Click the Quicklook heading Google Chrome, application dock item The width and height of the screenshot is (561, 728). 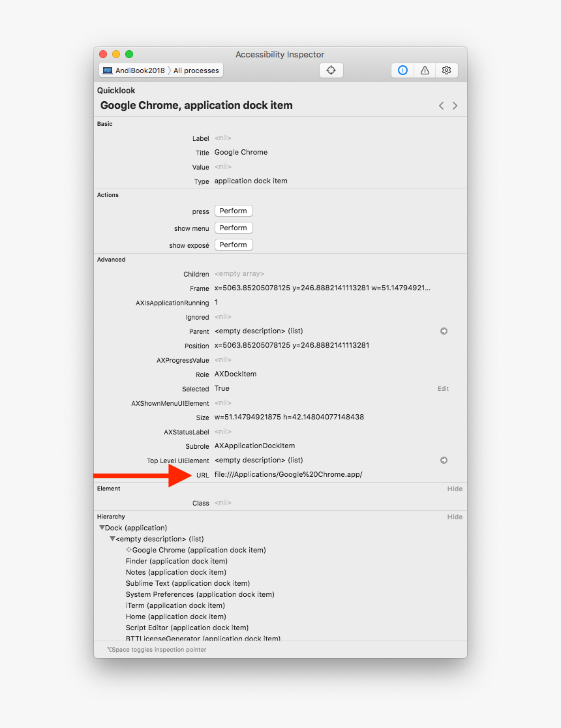coord(196,106)
